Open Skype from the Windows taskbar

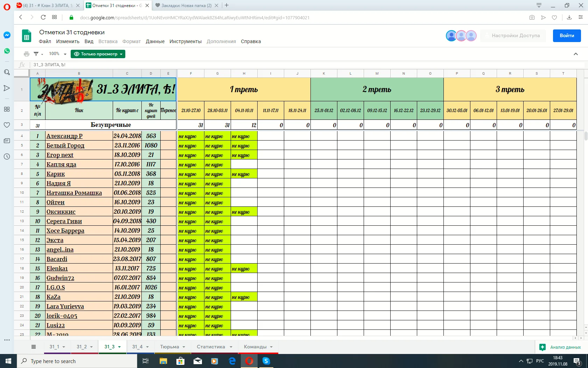(x=266, y=361)
